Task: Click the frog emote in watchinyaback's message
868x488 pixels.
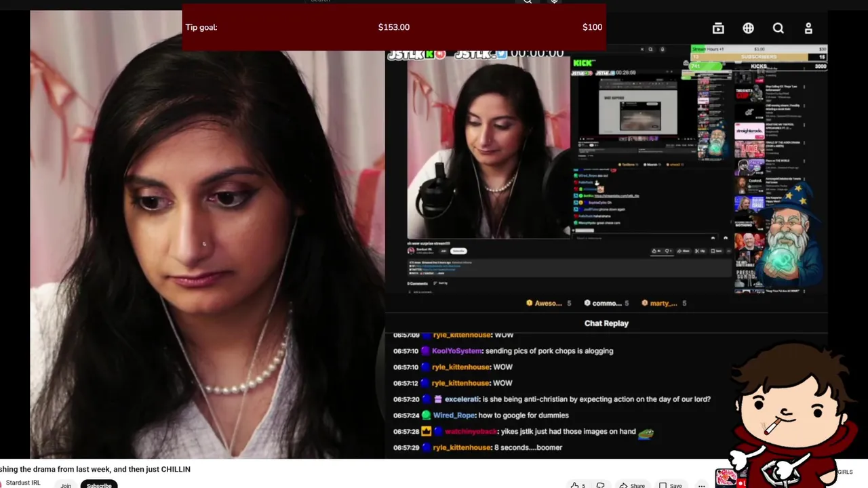Action: [x=646, y=432]
